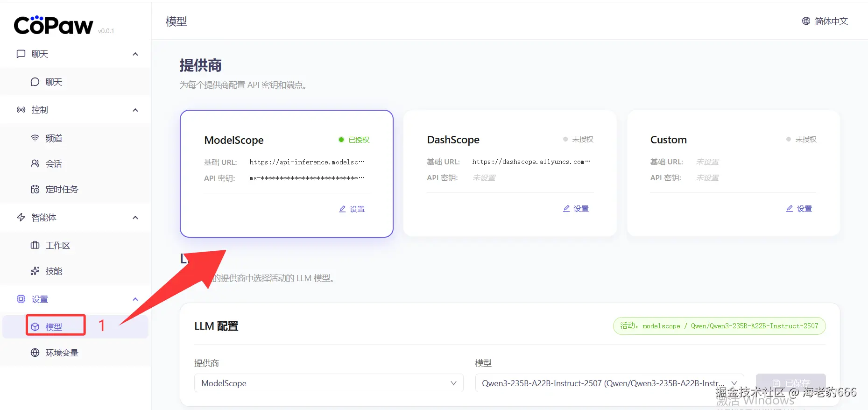Screen dimensions: 868x410
Task: Click Custom's 未设置 base URL value
Action: [x=707, y=162]
